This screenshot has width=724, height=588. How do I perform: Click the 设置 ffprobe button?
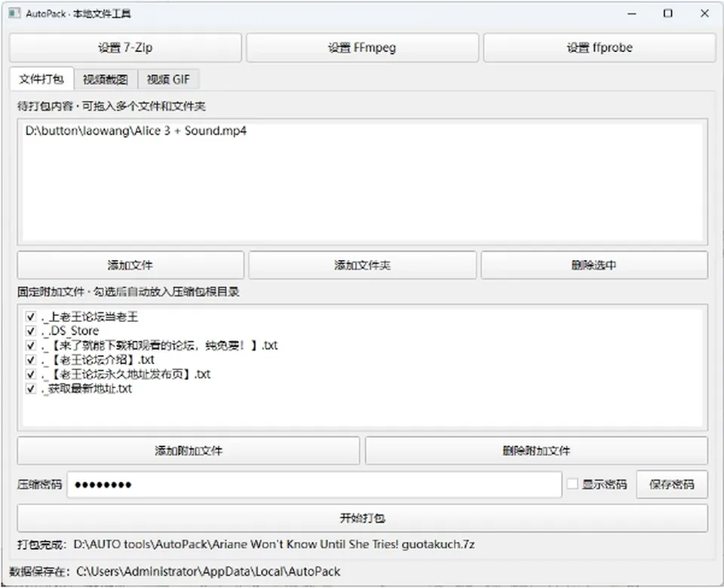pos(600,47)
